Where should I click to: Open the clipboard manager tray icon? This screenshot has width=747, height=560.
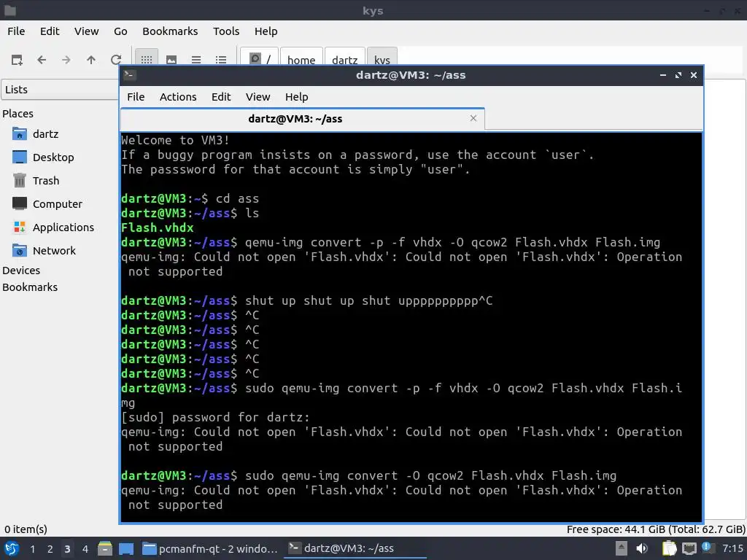click(x=670, y=548)
